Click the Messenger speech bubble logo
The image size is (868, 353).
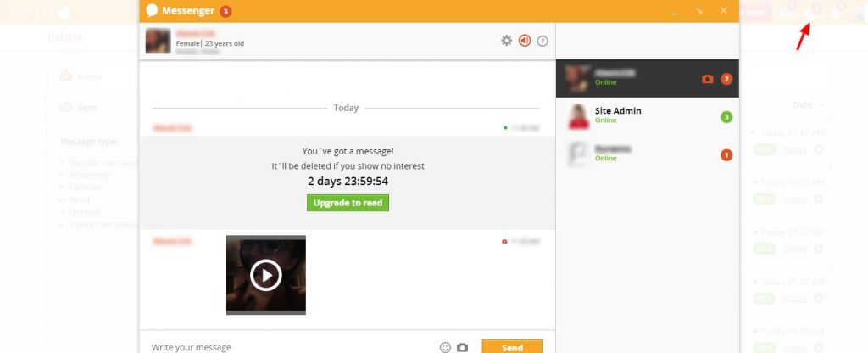(152, 10)
